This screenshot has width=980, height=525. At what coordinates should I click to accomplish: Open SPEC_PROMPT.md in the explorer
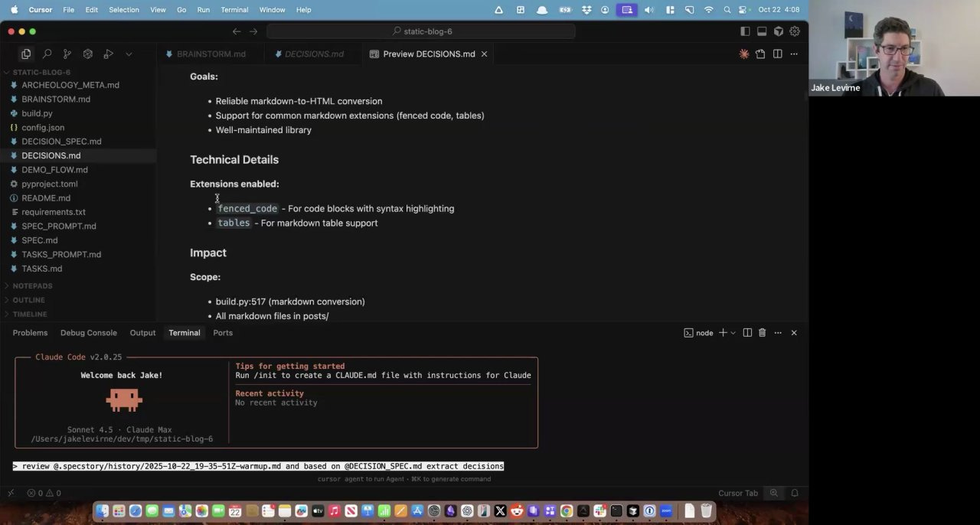pyautogui.click(x=59, y=227)
